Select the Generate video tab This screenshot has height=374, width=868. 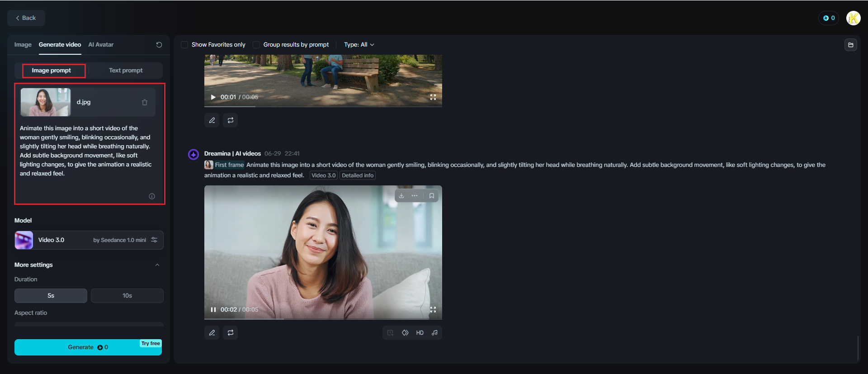60,45
